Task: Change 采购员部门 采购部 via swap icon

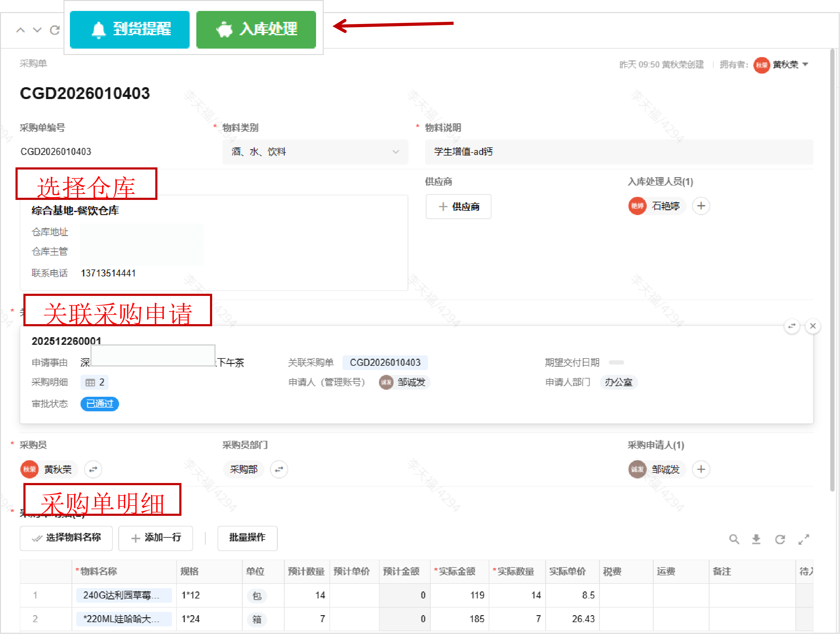Action: (279, 469)
